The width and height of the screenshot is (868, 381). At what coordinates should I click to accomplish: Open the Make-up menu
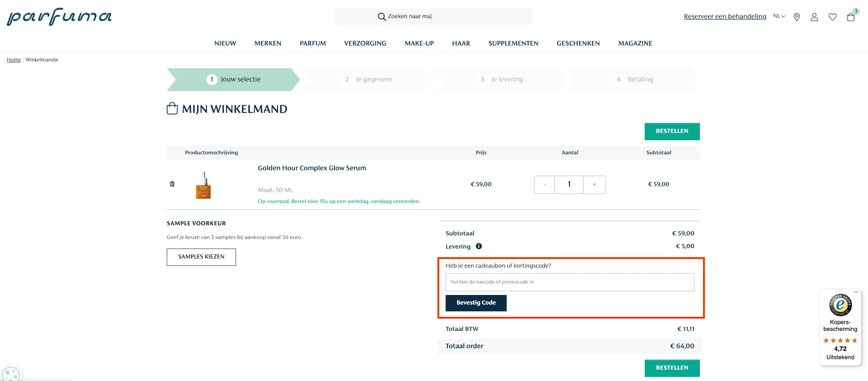pos(419,43)
